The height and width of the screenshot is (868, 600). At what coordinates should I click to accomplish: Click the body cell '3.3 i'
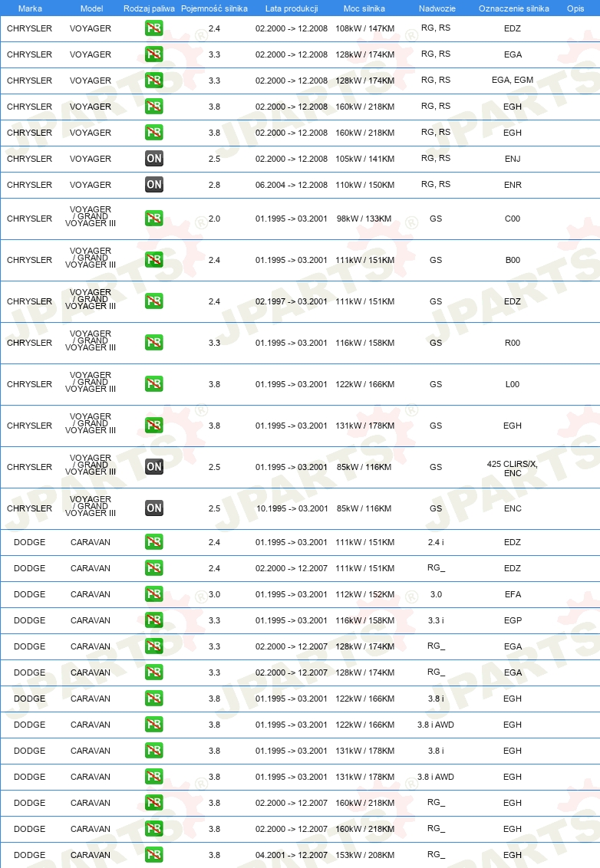click(436, 620)
